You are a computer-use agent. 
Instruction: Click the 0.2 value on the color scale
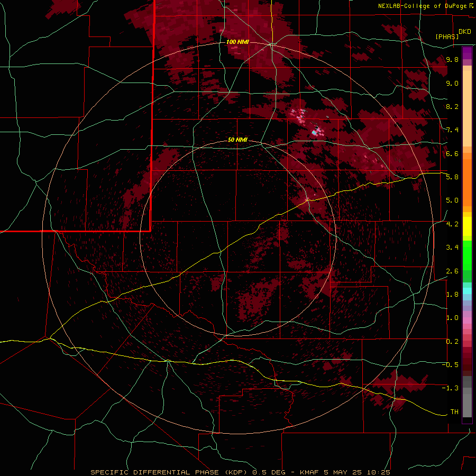click(x=452, y=341)
